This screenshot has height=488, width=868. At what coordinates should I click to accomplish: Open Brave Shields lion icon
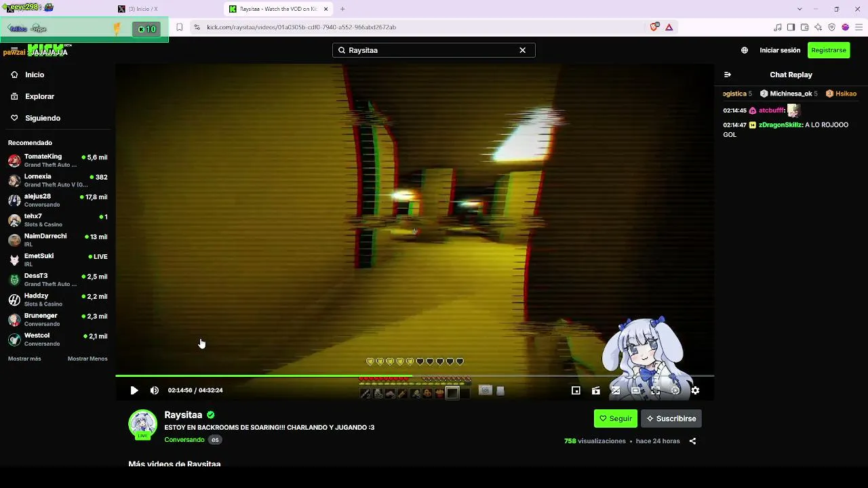click(654, 27)
